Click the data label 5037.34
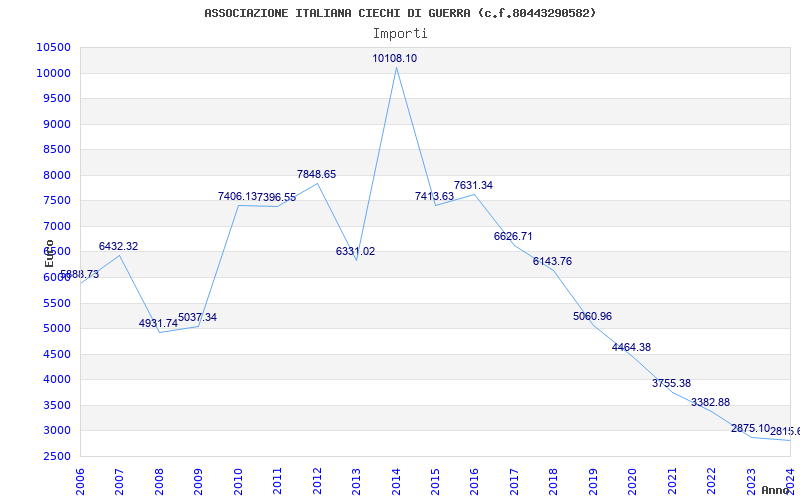This screenshot has width=800, height=500. [x=197, y=317]
